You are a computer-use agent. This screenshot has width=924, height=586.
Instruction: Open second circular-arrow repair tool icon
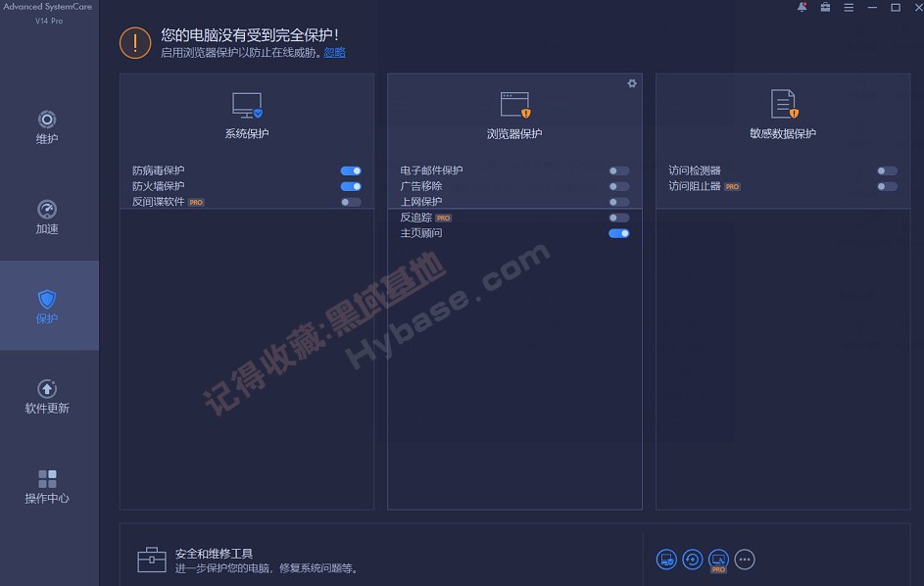pos(693,560)
